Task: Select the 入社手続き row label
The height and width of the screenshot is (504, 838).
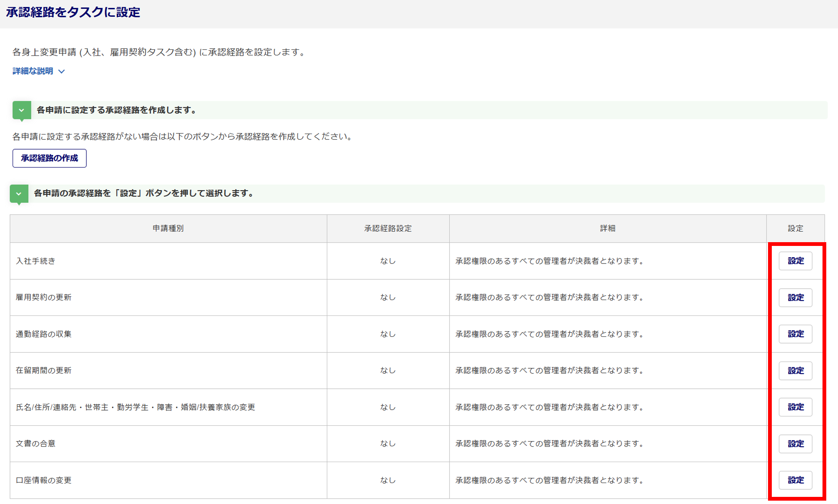Action: 36,261
